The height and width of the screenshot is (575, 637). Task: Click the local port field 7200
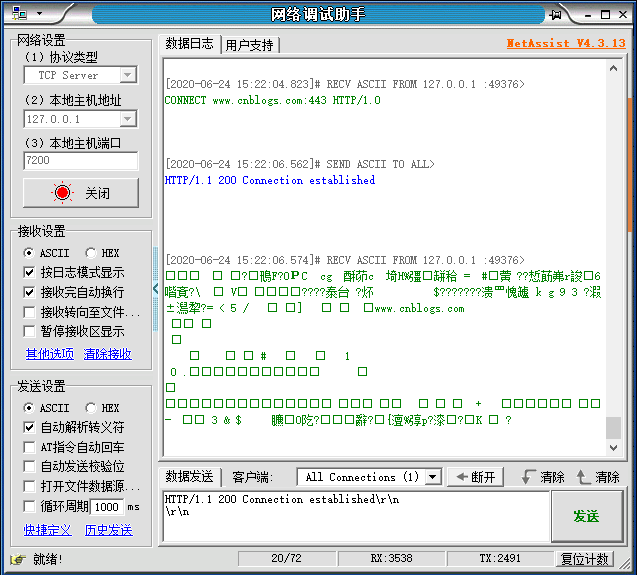(x=80, y=161)
